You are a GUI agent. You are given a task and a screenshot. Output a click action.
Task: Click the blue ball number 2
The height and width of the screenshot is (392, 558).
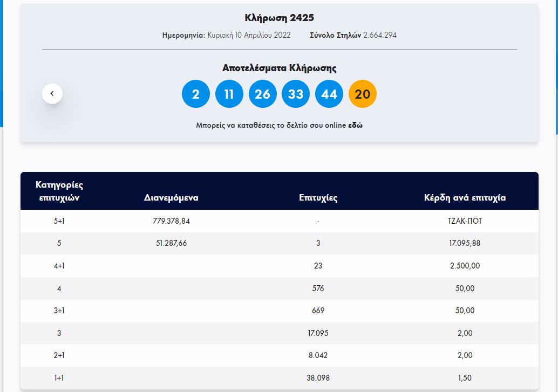point(196,94)
